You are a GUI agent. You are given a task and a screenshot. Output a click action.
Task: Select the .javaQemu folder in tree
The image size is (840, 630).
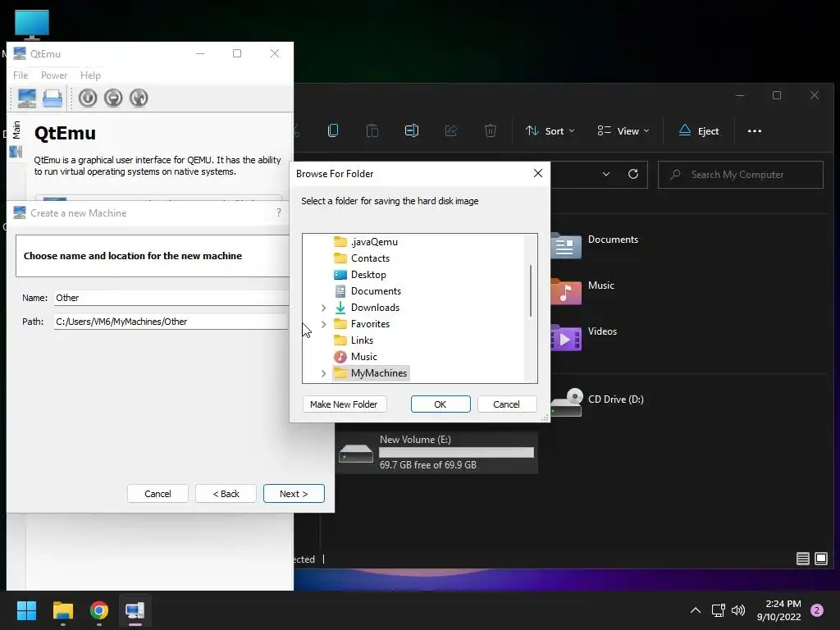366,242
